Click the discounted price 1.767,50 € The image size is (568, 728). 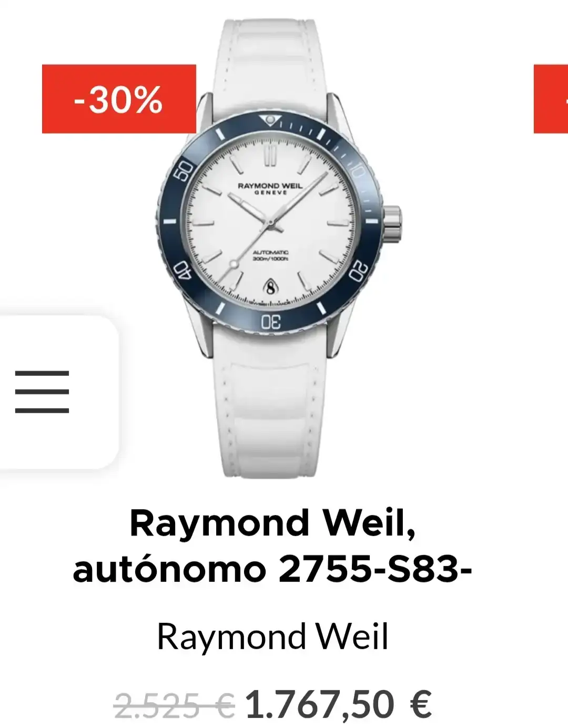click(339, 704)
